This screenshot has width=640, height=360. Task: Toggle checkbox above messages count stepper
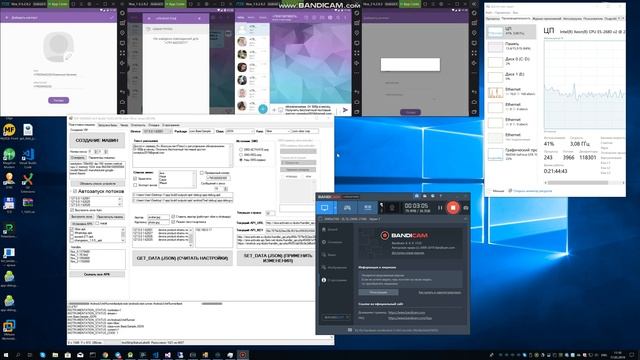point(202,173)
